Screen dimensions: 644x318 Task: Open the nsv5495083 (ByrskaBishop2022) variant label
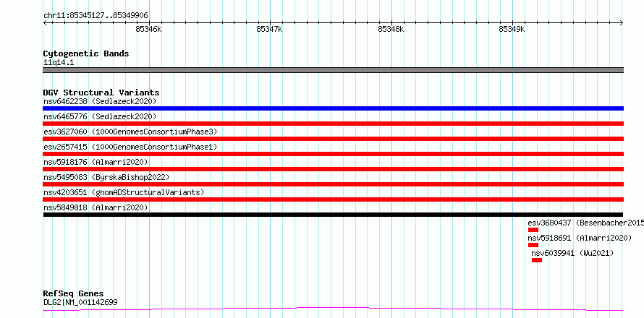pos(106,177)
